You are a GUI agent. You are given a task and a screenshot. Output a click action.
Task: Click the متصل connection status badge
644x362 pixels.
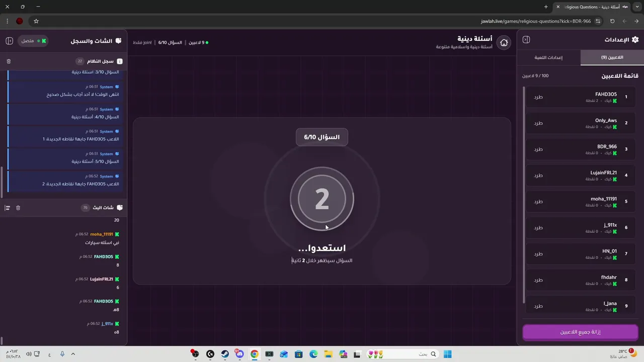(33, 41)
